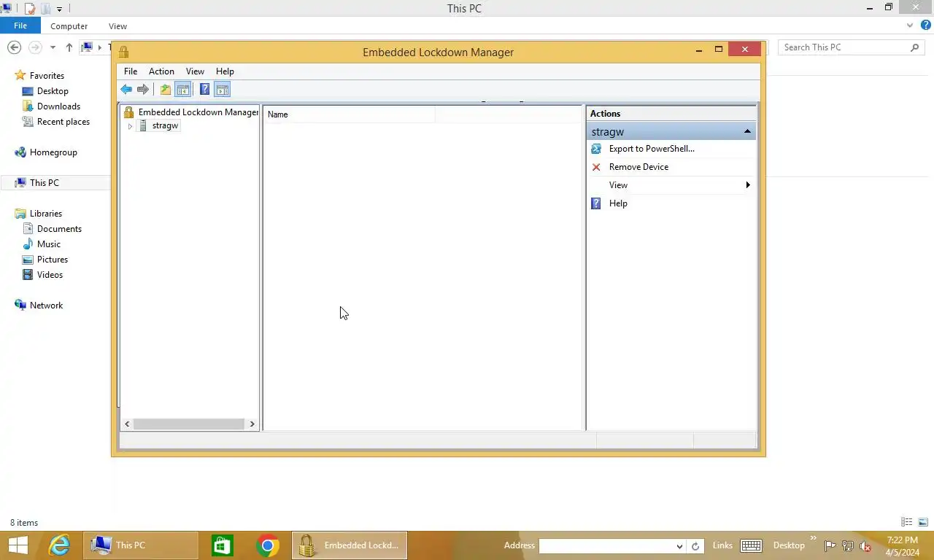The image size is (934, 560).
Task: Click the Action Center flag tray icon
Action: pos(830,545)
